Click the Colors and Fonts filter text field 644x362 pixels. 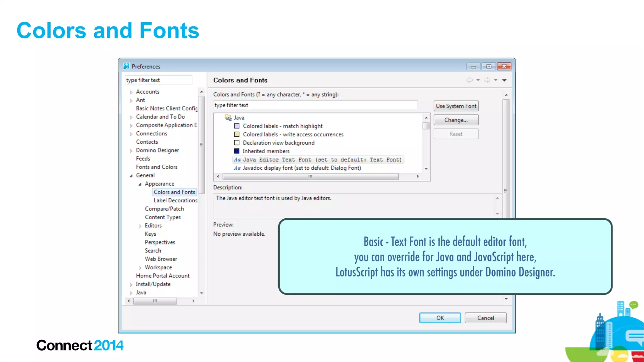(x=315, y=105)
